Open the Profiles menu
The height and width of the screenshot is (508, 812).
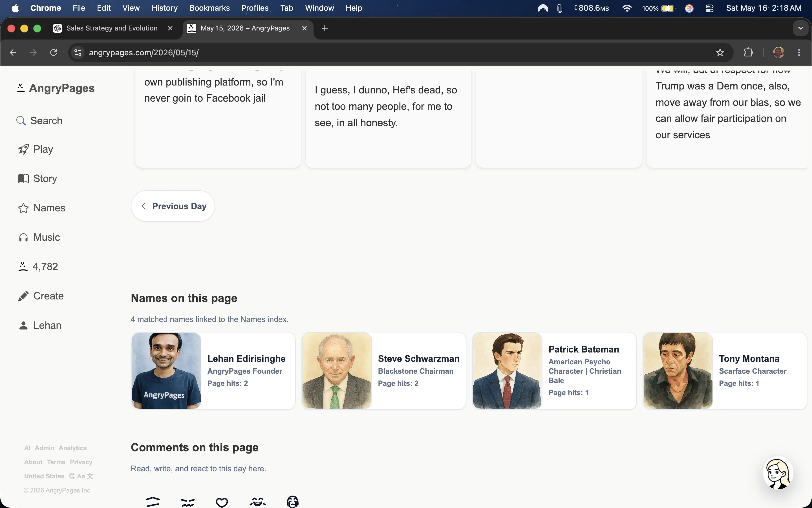pos(255,8)
